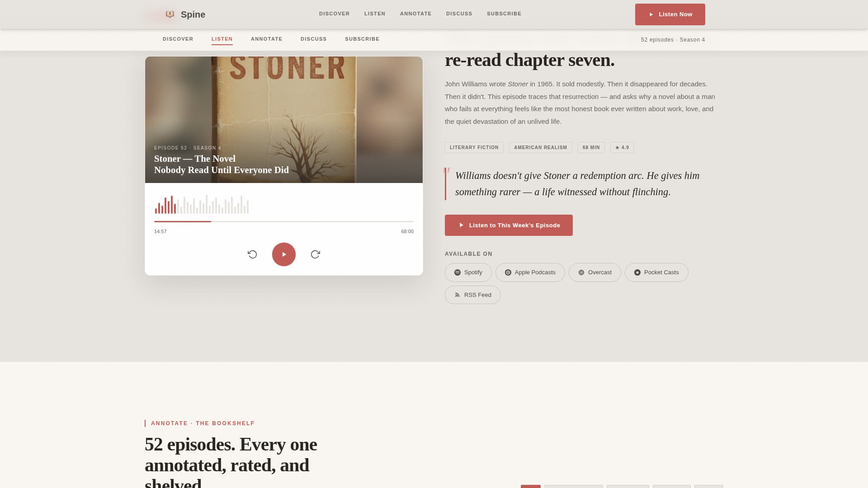Select Discuss tab in sticky sub-nav

coord(314,39)
